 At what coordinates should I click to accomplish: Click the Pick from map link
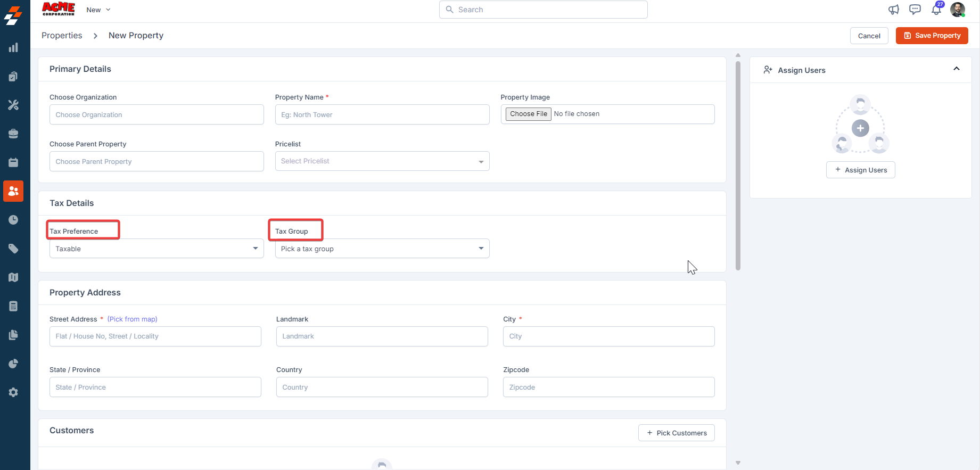pyautogui.click(x=133, y=319)
